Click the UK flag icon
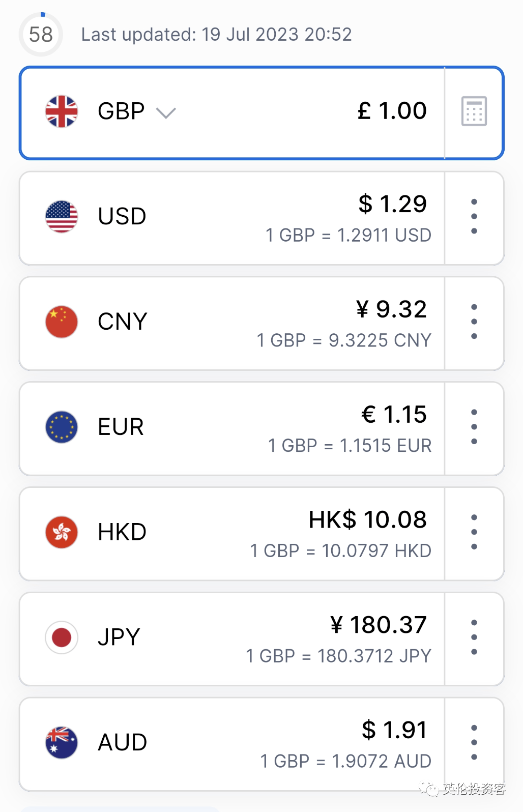 tap(62, 111)
